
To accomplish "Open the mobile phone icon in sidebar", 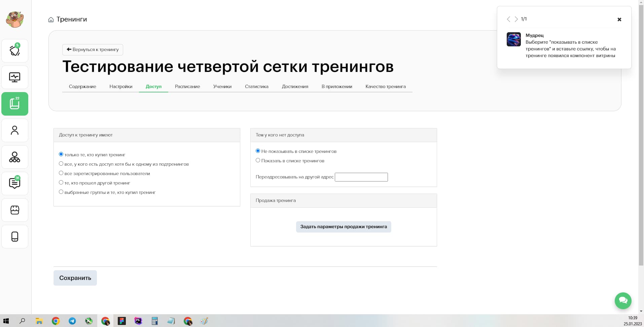I will 15,237.
